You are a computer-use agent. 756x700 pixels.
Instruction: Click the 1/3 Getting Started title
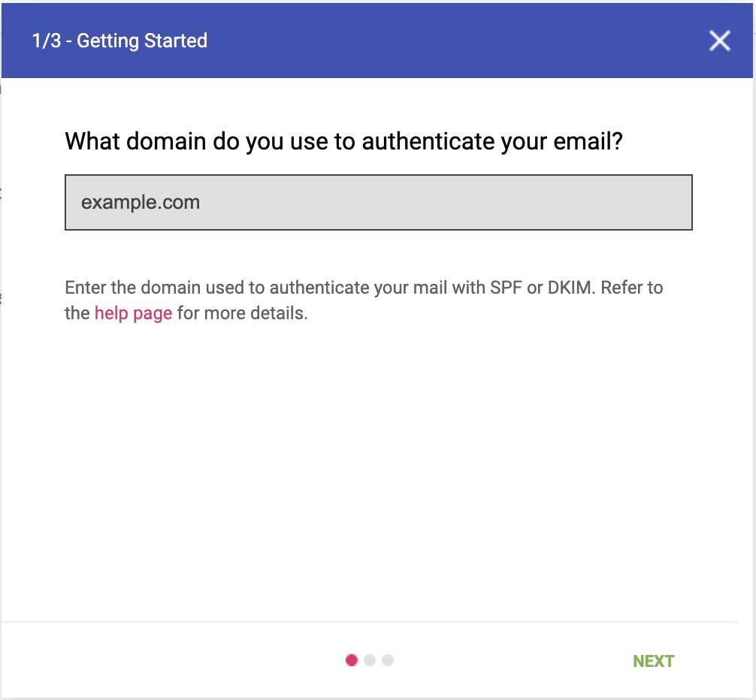click(119, 41)
